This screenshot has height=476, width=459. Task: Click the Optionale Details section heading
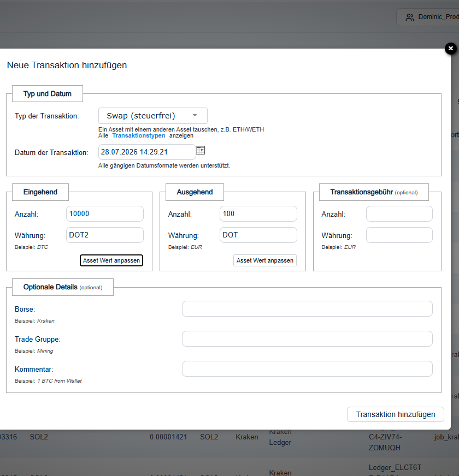point(63,287)
